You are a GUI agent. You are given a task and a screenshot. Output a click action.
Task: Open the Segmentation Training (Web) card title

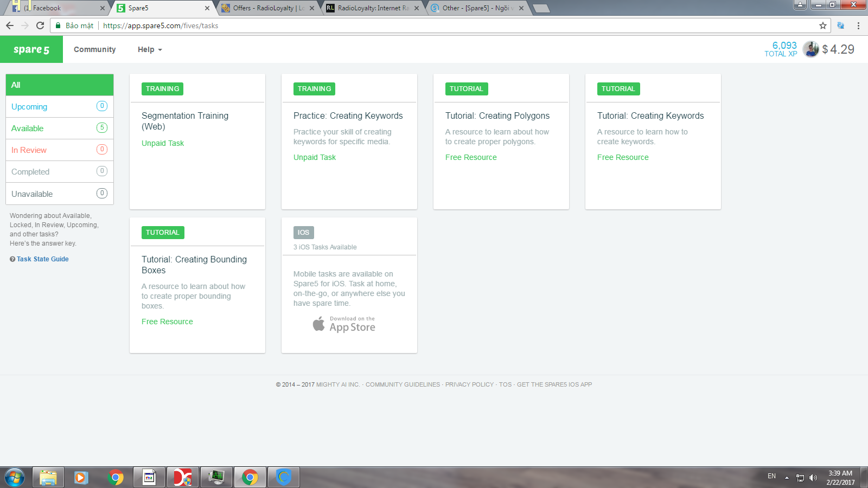coord(185,121)
